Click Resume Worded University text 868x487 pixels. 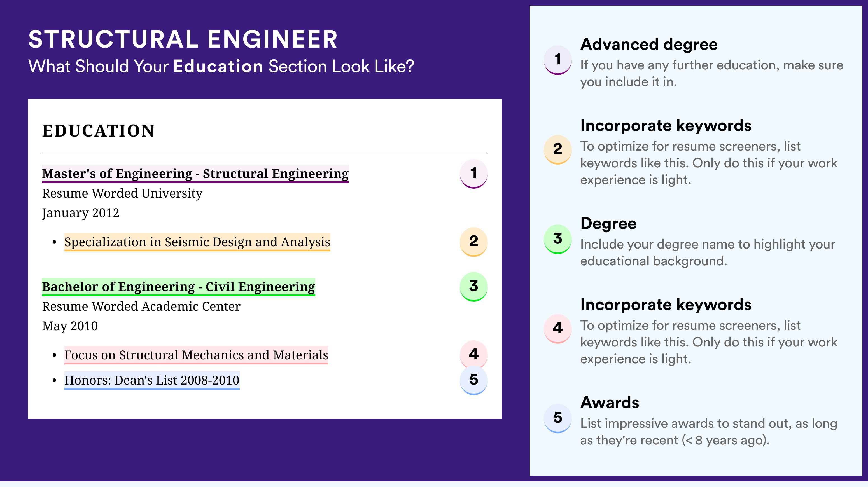click(x=122, y=193)
